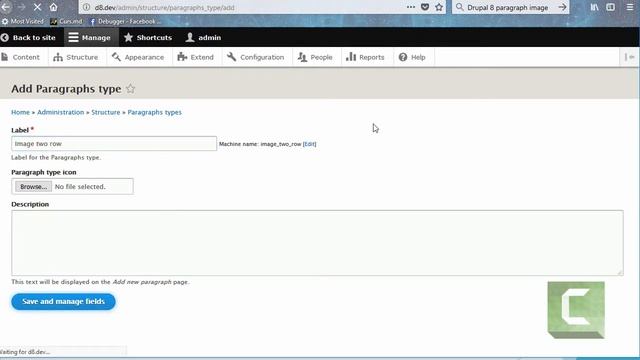The image size is (640, 360).
Task: Select 'No file selected.' text
Action: (80, 187)
